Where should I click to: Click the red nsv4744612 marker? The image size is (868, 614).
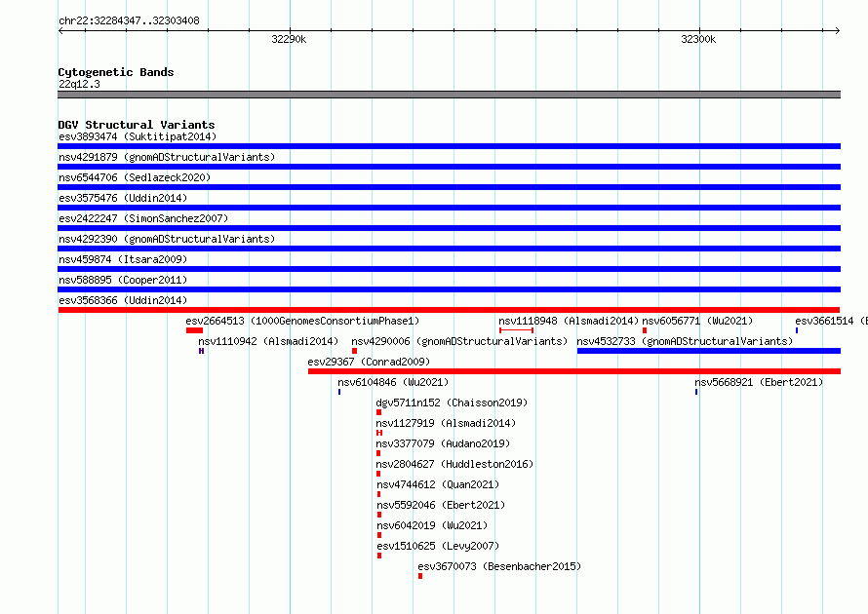coord(378,494)
